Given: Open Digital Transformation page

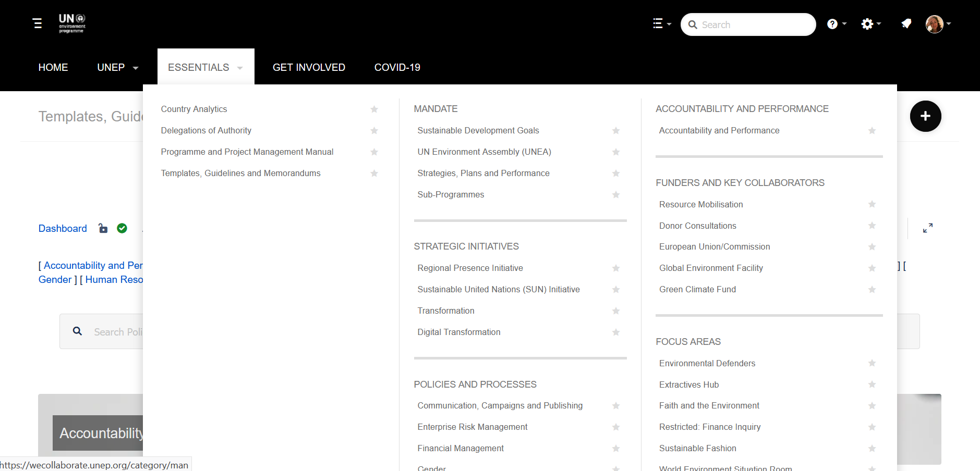Looking at the screenshot, I should 459,332.
